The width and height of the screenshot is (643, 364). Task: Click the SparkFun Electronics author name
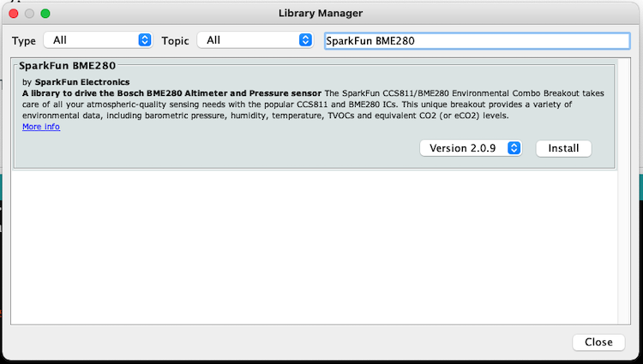(x=82, y=82)
